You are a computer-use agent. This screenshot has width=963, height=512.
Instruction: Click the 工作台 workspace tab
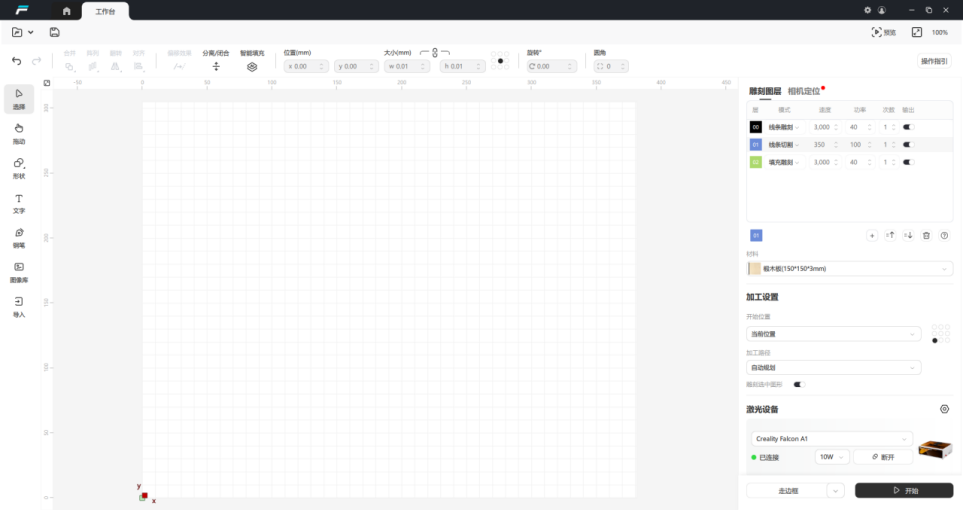tap(105, 11)
